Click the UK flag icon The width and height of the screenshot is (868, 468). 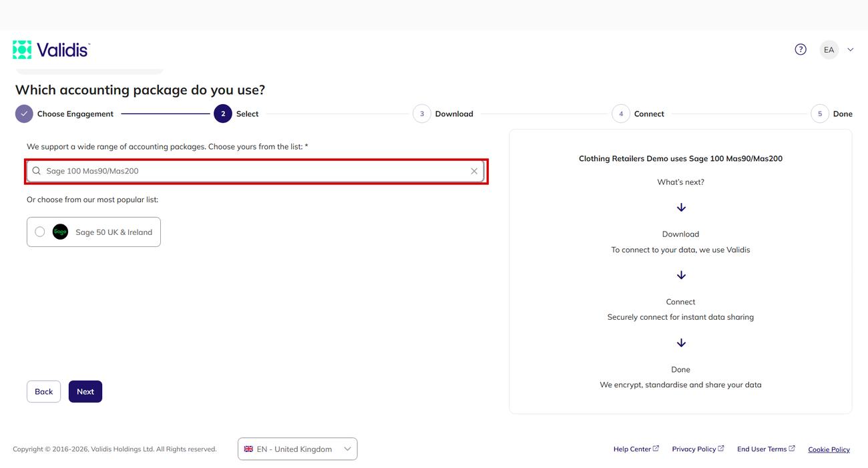point(248,449)
